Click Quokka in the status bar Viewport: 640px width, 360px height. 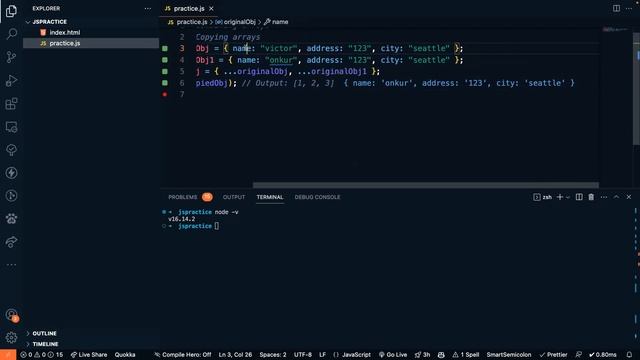click(x=125, y=355)
